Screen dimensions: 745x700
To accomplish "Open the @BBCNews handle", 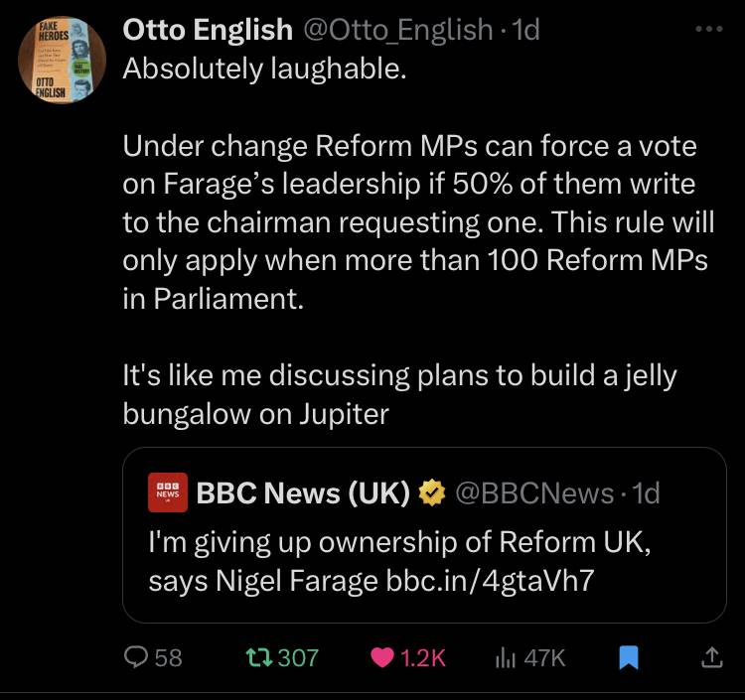I will [535, 493].
